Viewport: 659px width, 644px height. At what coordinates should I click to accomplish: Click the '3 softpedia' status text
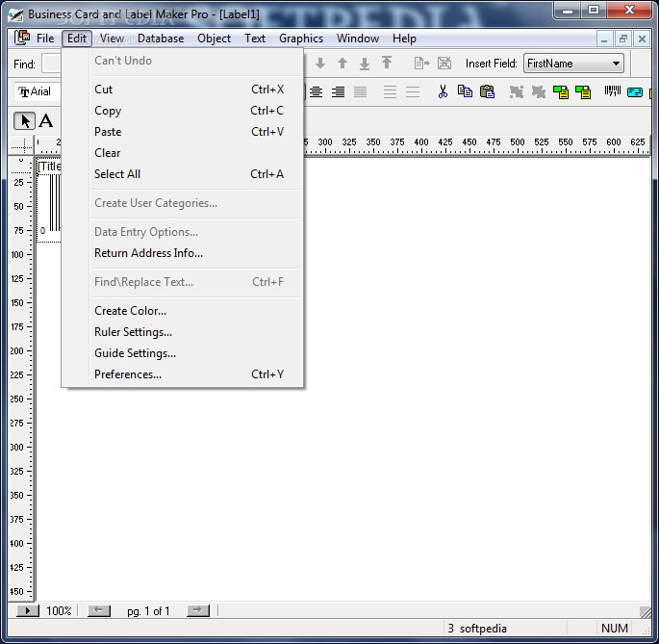pyautogui.click(x=477, y=628)
